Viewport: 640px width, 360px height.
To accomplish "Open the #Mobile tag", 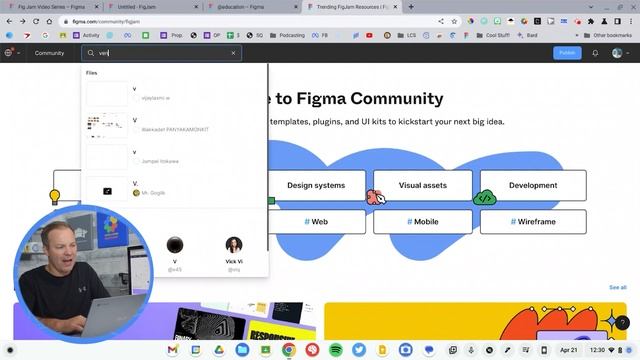I will pos(423,222).
